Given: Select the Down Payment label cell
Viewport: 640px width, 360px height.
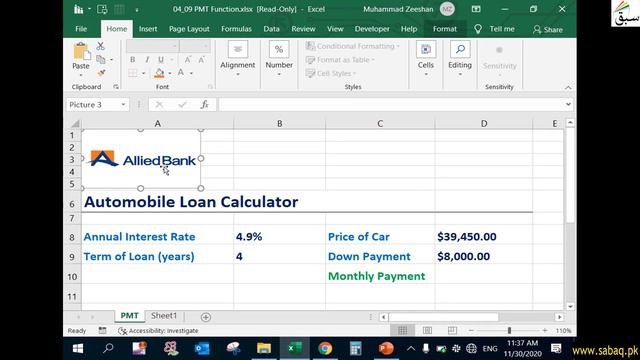Looking at the screenshot, I should pos(380,257).
